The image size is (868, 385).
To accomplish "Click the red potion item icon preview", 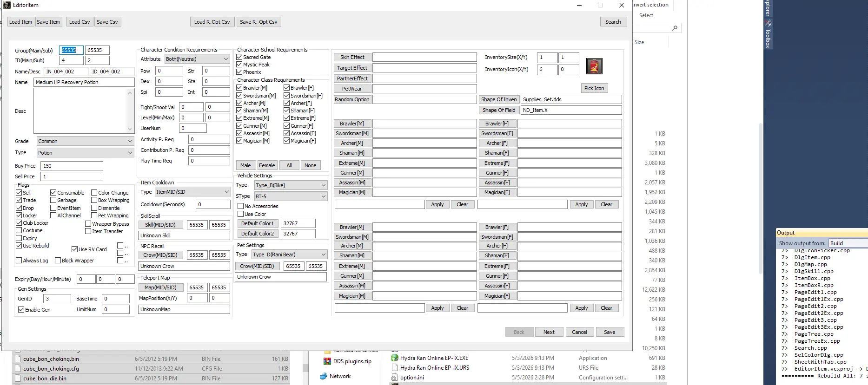I will pos(594,66).
